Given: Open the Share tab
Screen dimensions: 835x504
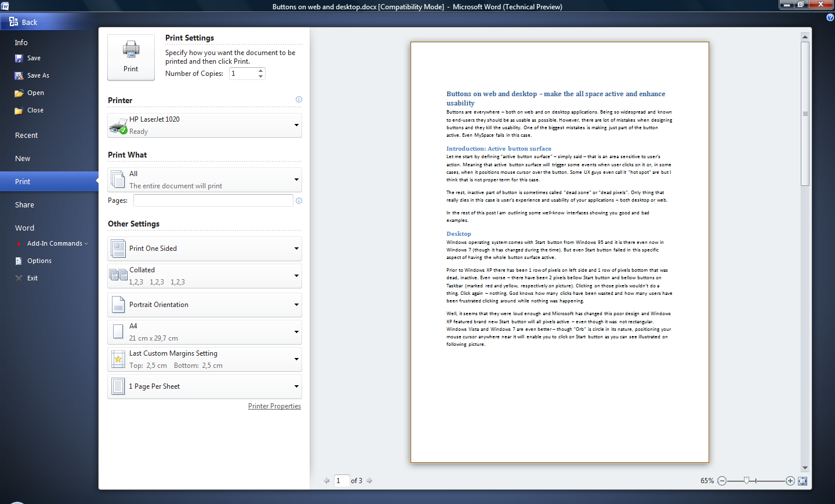Looking at the screenshot, I should [24, 204].
